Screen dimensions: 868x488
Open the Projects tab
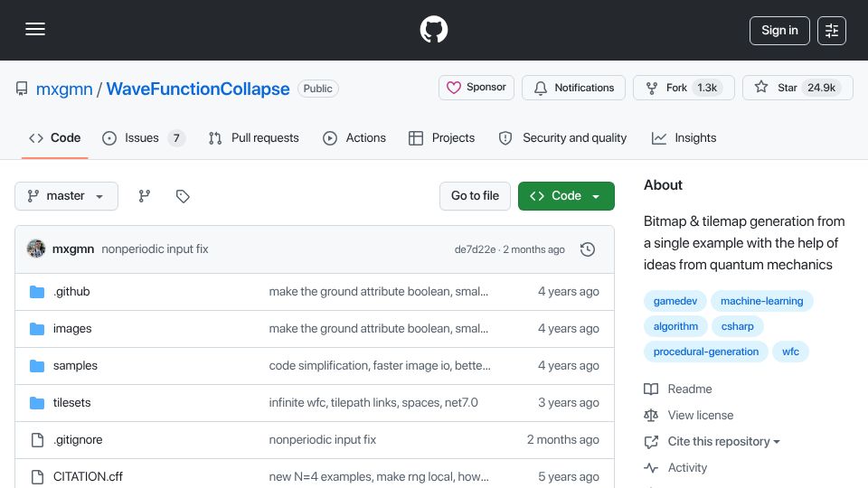pyautogui.click(x=441, y=137)
